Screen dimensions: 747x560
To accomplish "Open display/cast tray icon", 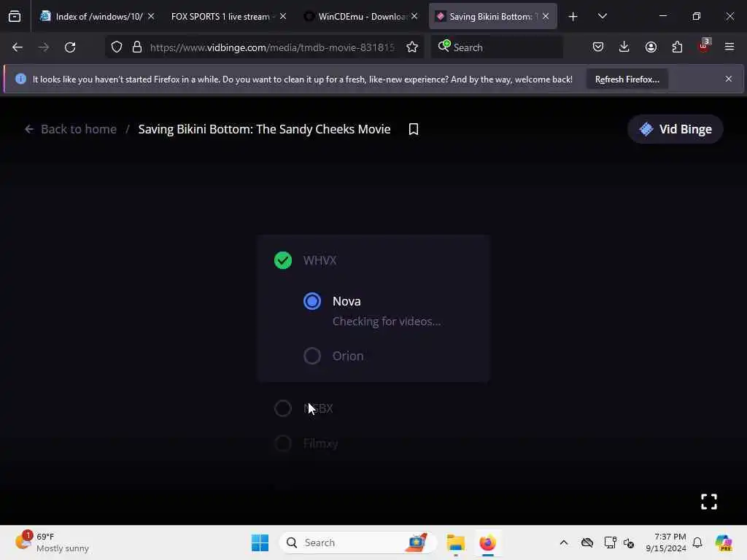I will tap(610, 542).
